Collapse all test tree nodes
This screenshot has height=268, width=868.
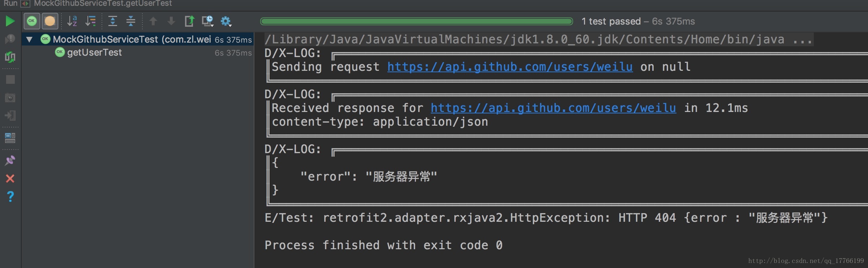coord(131,21)
